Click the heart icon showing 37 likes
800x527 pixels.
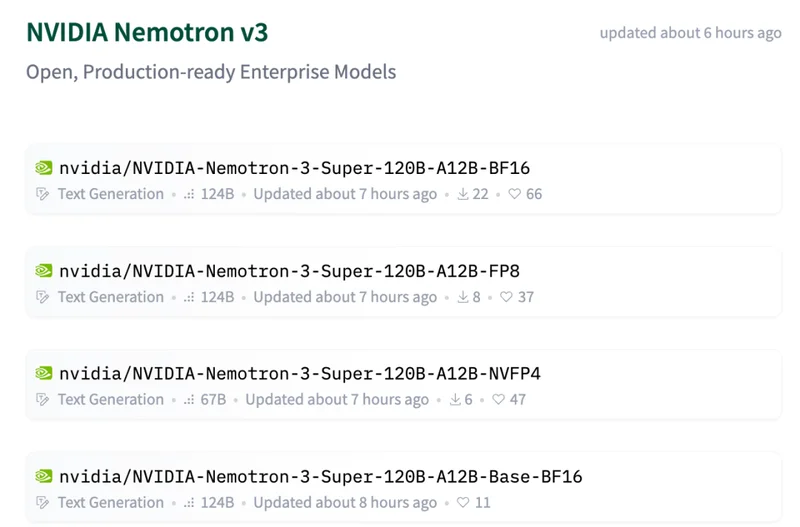tap(507, 297)
